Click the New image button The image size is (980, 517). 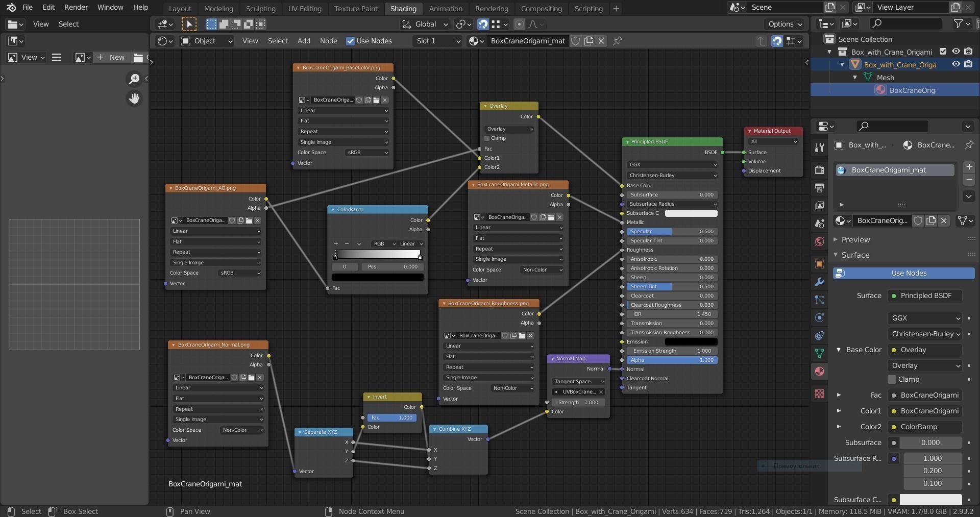(111, 57)
